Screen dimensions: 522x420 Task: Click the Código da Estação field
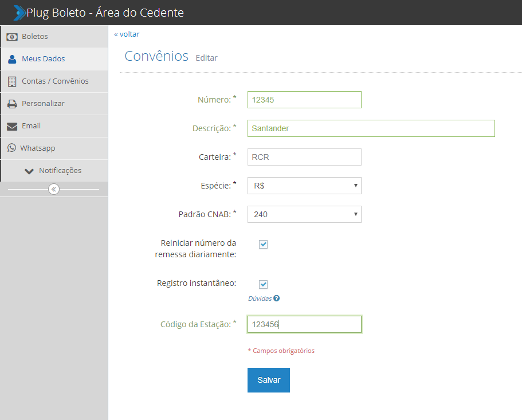(304, 324)
